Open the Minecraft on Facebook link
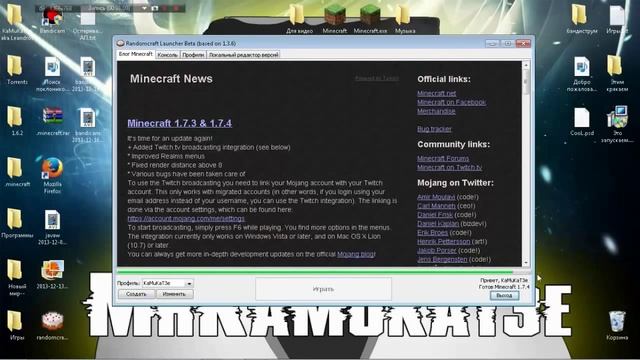Image resolution: width=640 pixels, height=360 pixels. click(451, 102)
